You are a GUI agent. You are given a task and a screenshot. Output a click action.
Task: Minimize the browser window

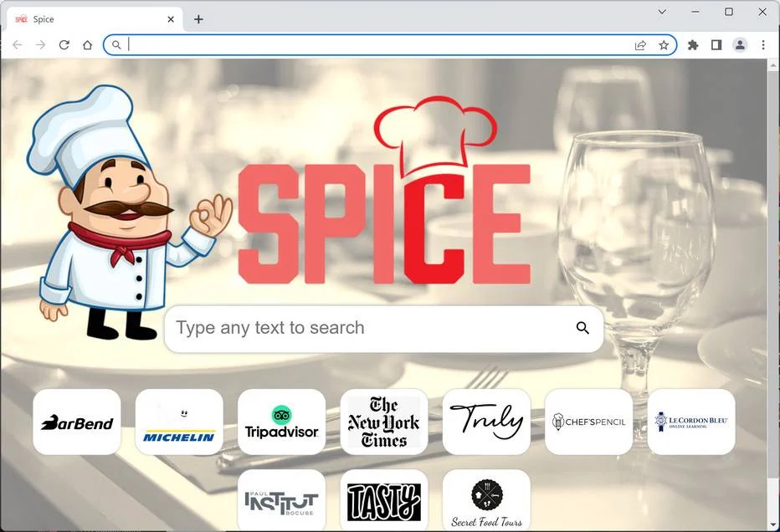tap(695, 12)
